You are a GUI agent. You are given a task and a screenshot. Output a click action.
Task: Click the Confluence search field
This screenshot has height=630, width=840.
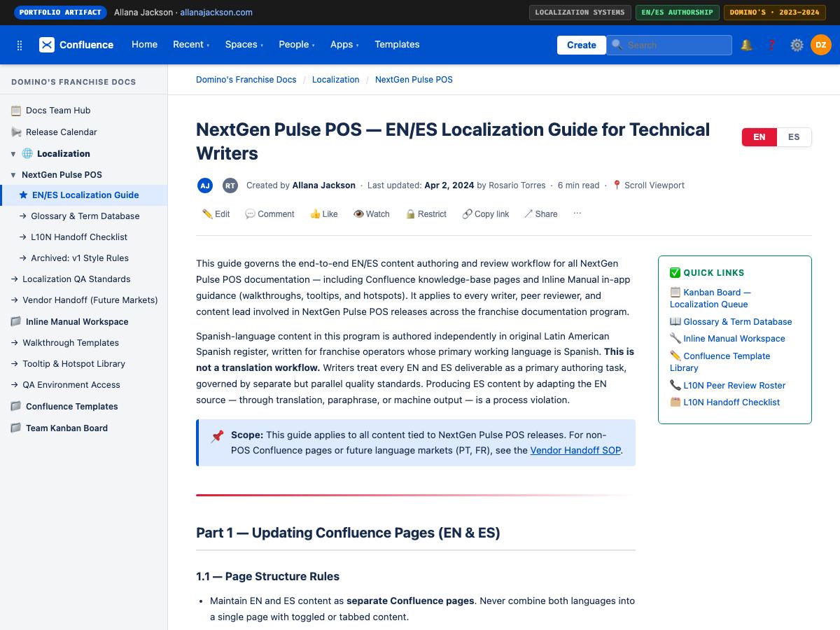pos(669,45)
